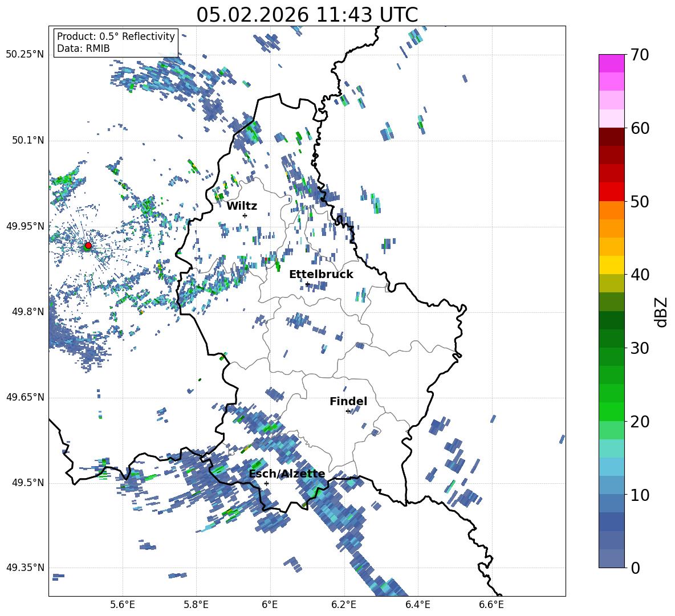The width and height of the screenshot is (675, 616).
Task: Click the red radar site marker
Action: (88, 245)
